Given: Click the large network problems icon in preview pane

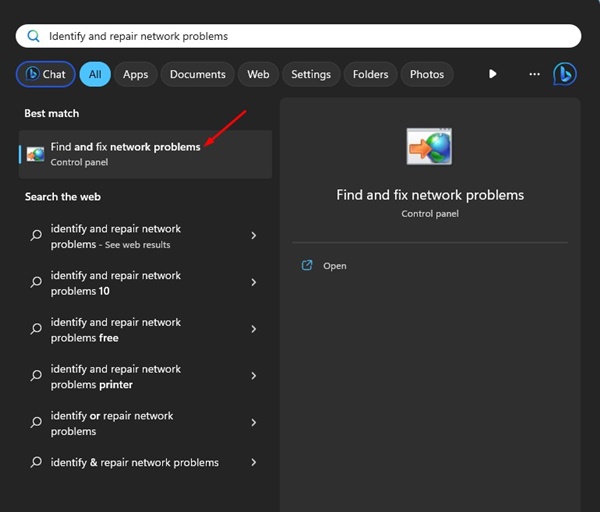Looking at the screenshot, I should (x=429, y=146).
